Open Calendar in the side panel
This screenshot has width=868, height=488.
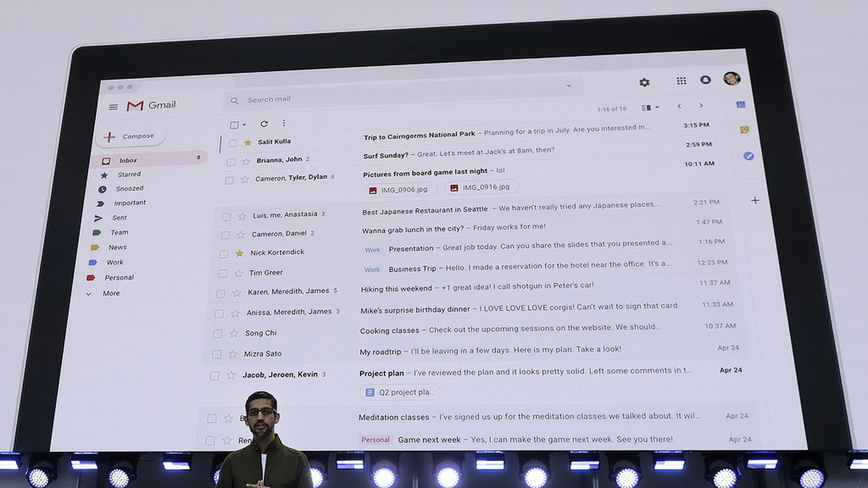coord(741,105)
